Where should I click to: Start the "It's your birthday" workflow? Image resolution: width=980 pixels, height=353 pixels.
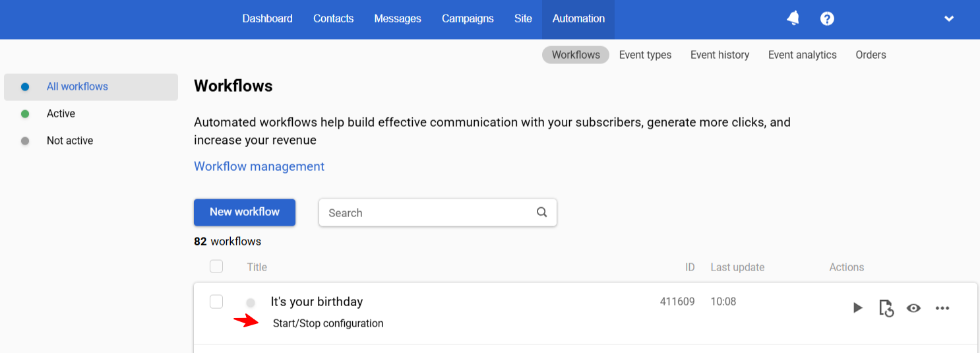pyautogui.click(x=857, y=307)
